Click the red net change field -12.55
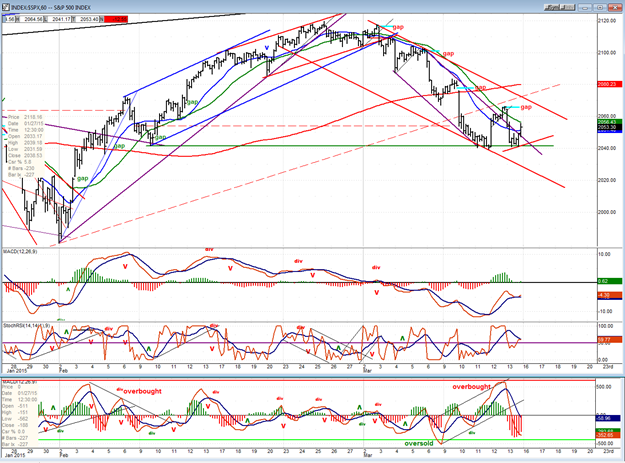The image size is (625, 463). tap(116, 19)
